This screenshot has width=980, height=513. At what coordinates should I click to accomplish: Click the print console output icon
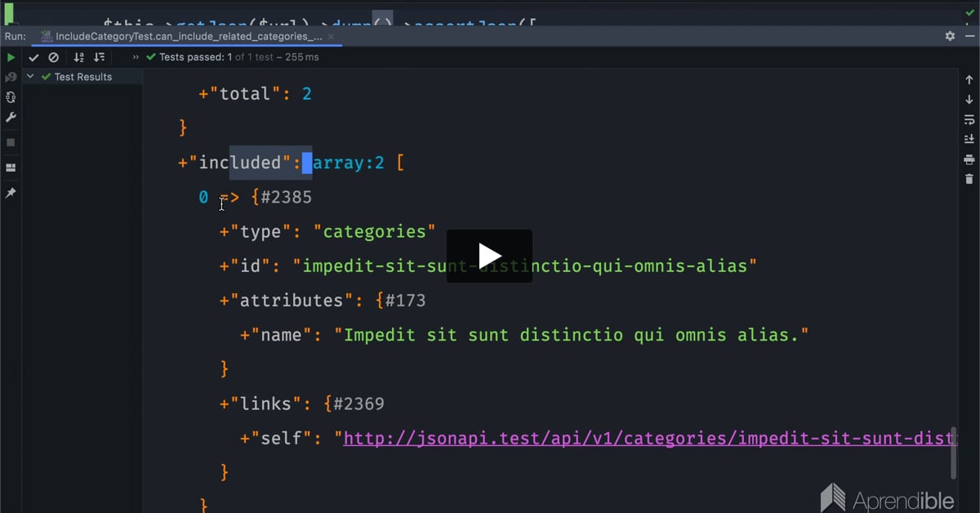[969, 159]
